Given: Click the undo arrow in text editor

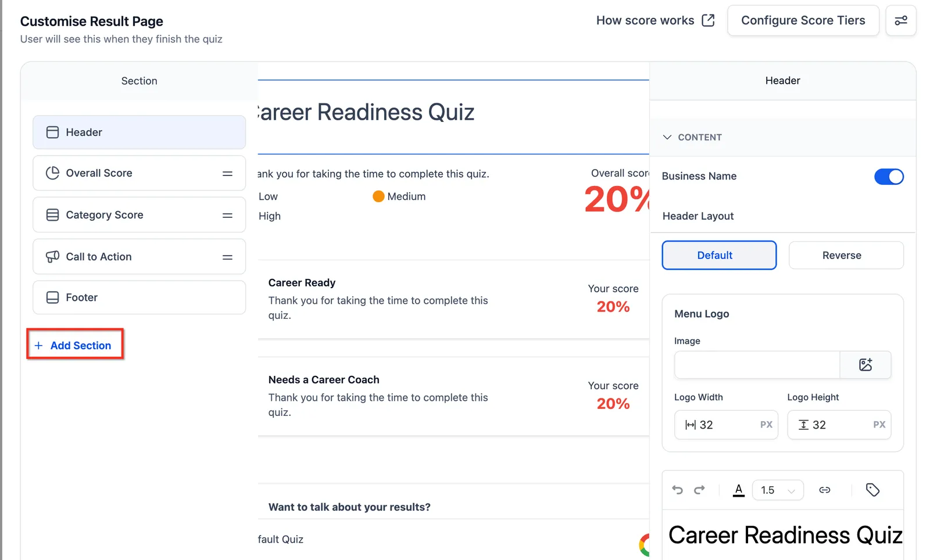Looking at the screenshot, I should tap(678, 490).
